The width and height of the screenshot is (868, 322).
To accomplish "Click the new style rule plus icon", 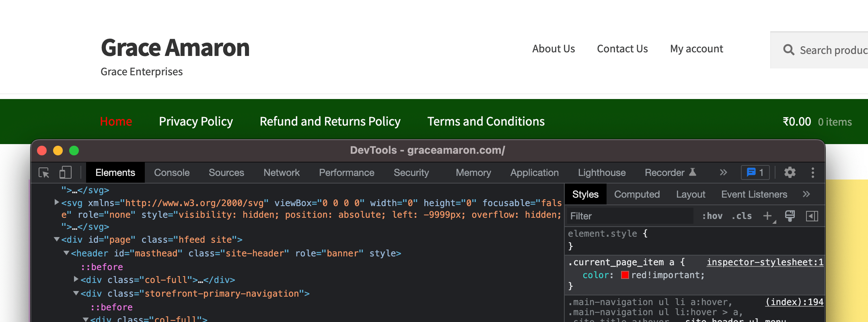I will [767, 216].
